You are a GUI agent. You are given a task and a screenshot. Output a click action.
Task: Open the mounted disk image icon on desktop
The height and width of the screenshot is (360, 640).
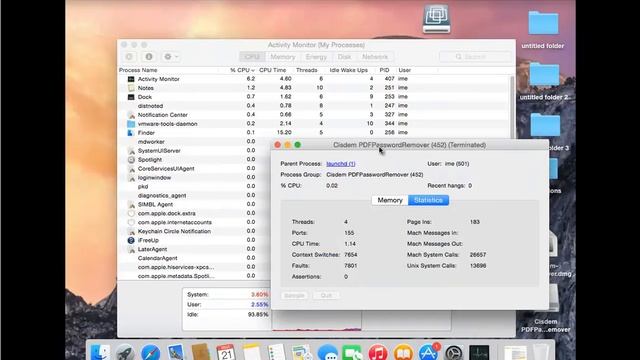click(x=436, y=19)
